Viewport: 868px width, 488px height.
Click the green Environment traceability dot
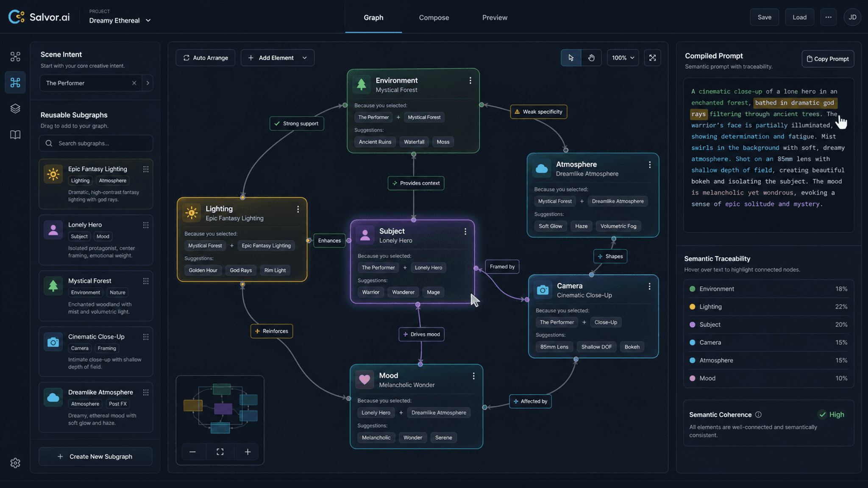[693, 289]
